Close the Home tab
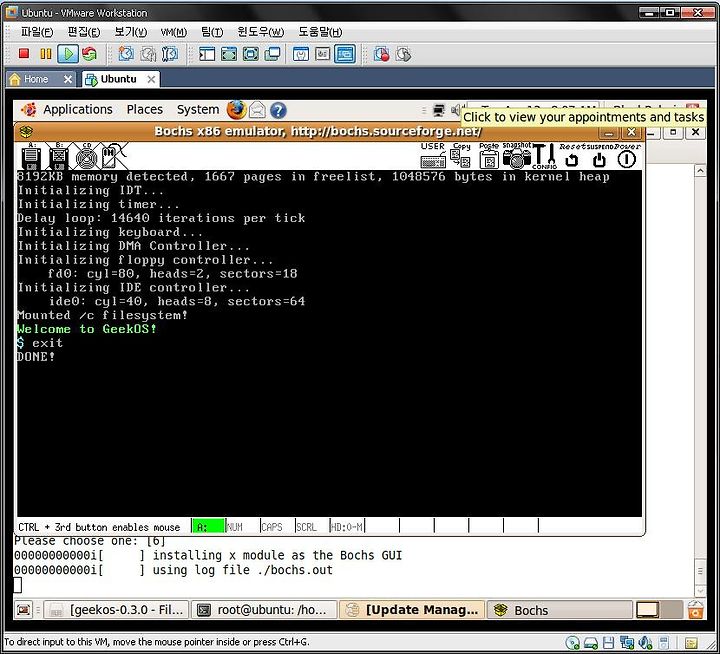The image size is (720, 654). [68, 79]
